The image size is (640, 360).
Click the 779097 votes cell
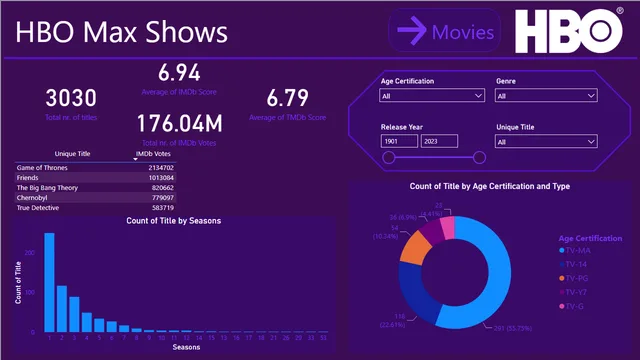[x=162, y=198]
